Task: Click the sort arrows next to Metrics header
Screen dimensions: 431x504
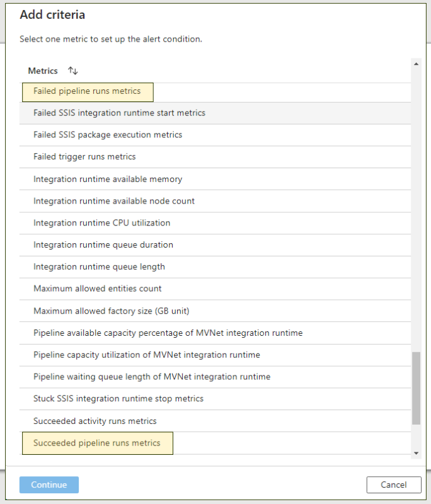Action: coord(72,71)
